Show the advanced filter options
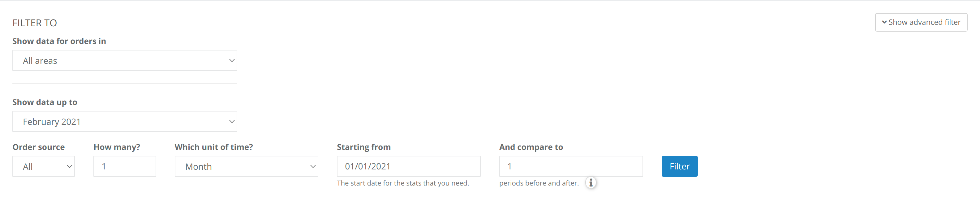980x210 pixels. 921,22
